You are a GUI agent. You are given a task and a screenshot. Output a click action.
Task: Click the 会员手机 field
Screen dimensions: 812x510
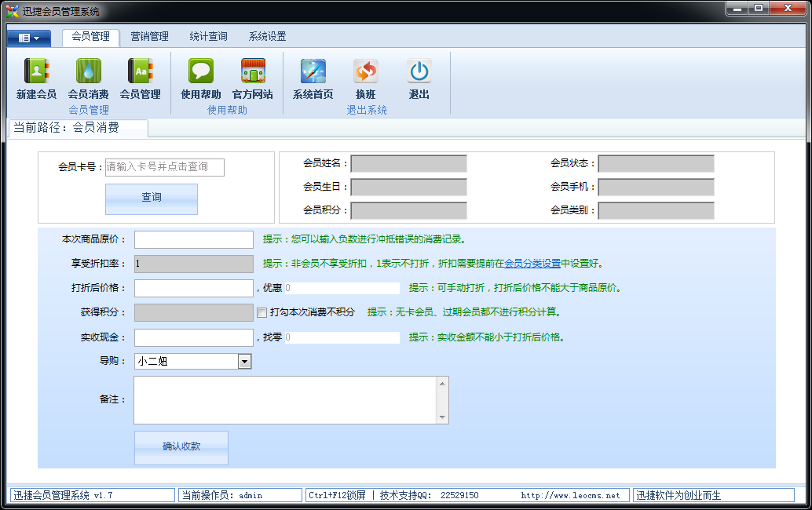pos(657,187)
